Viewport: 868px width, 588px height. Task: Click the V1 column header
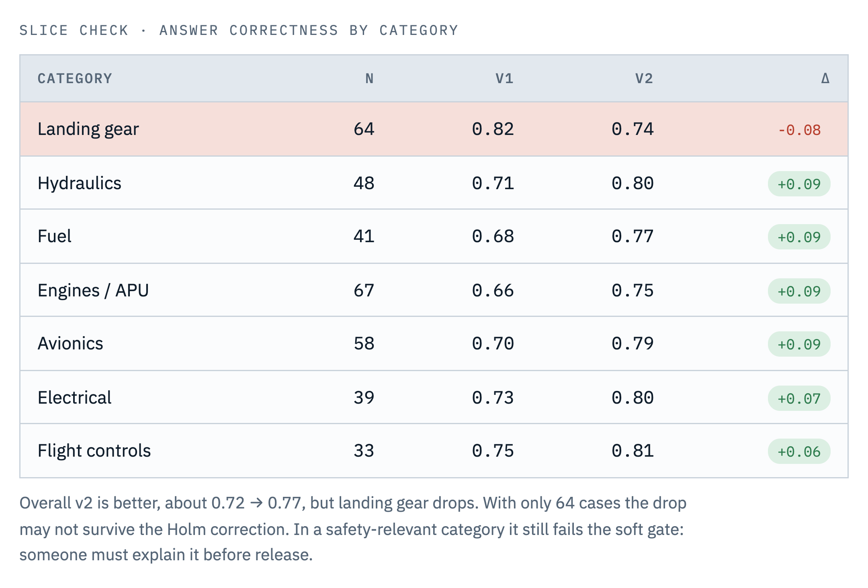tap(504, 78)
